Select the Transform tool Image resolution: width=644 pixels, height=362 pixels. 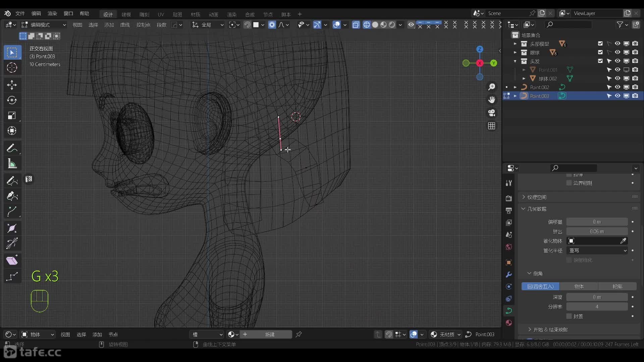[12, 131]
